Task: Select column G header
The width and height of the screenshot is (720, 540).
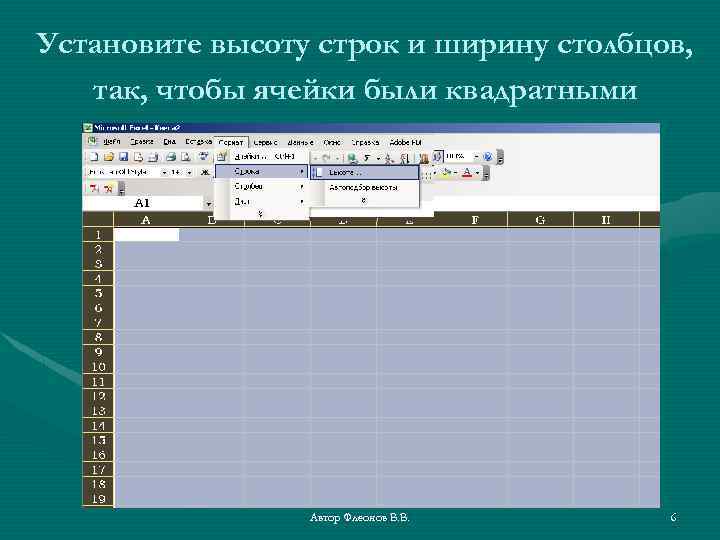Action: point(540,220)
